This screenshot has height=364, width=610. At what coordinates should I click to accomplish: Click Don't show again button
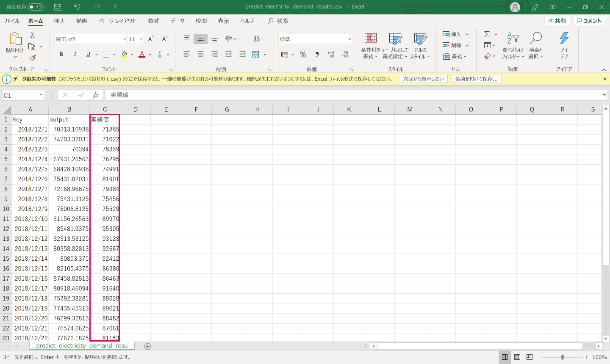pos(424,79)
